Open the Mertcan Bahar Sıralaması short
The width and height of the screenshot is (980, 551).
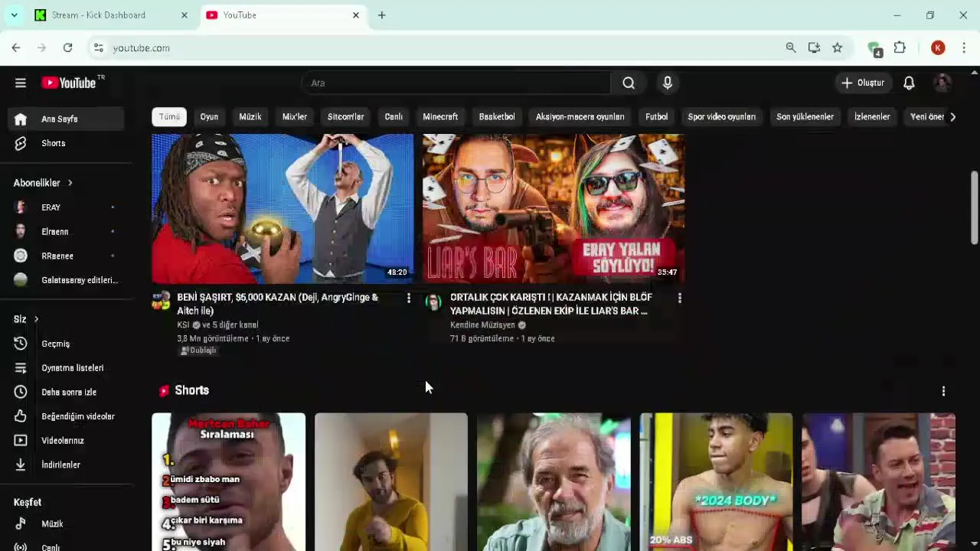tap(228, 482)
